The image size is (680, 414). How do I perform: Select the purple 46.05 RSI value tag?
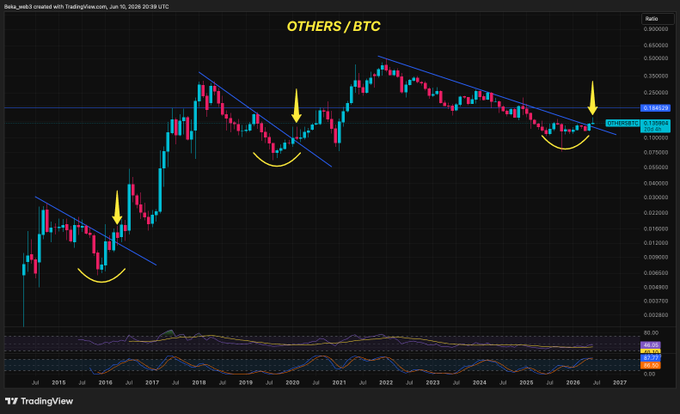point(651,345)
